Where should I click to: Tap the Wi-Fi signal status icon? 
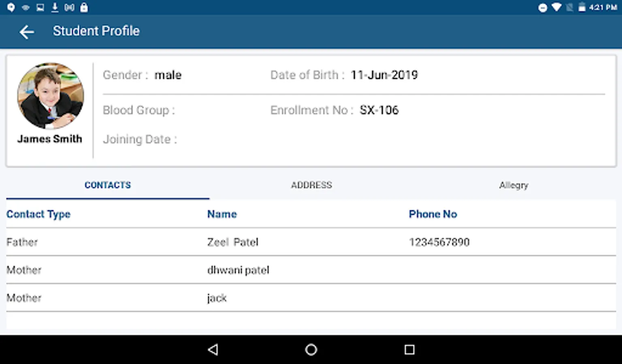(557, 7)
